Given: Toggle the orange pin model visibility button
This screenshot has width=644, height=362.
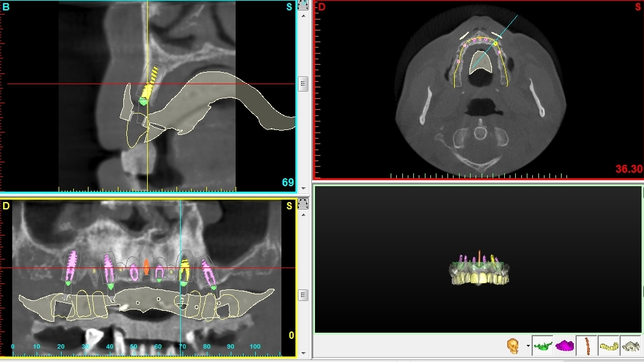Looking at the screenshot, I should (x=587, y=346).
